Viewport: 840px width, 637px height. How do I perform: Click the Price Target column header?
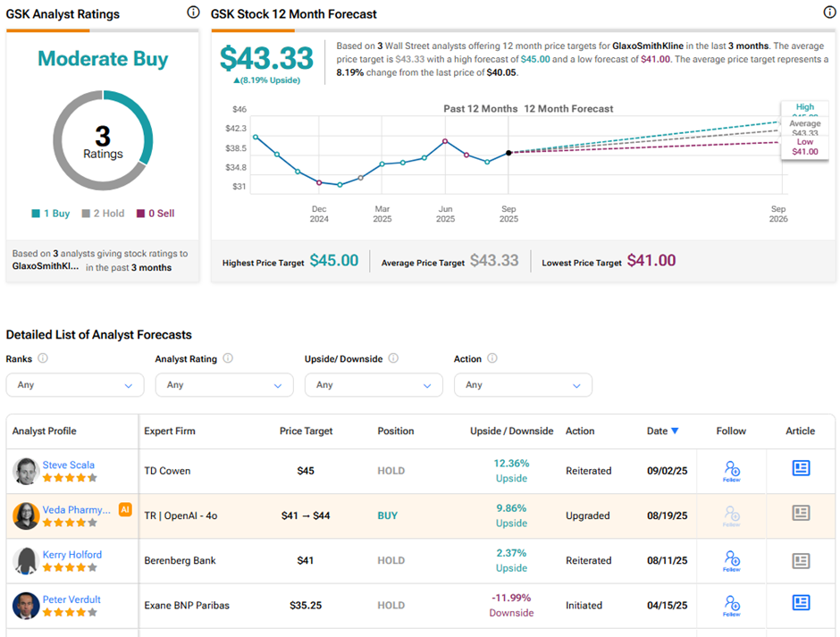306,431
